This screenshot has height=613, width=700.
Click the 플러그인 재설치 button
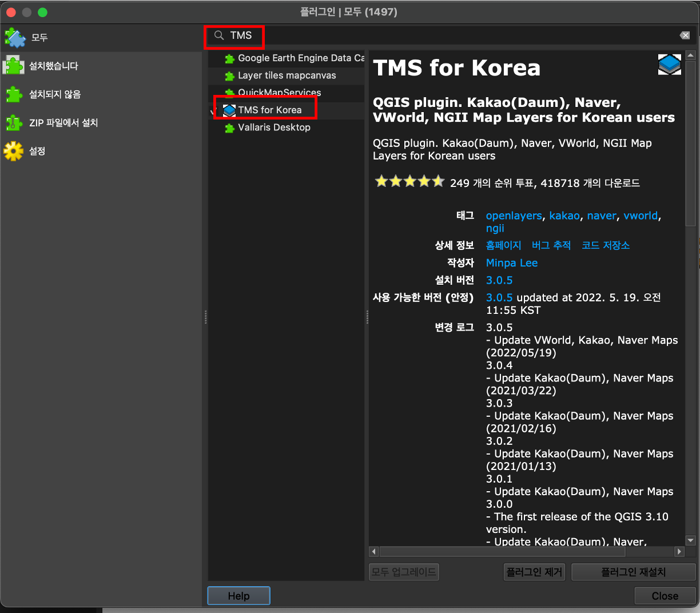[x=633, y=572]
